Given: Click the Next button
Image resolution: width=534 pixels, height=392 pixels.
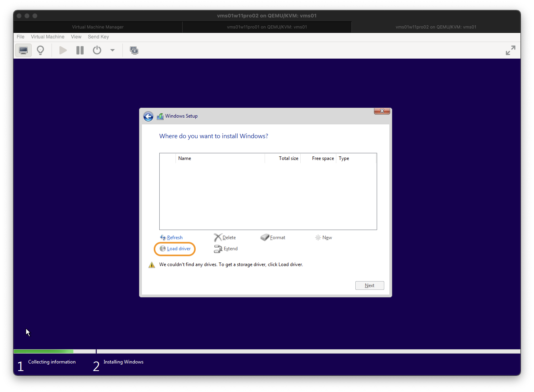Looking at the screenshot, I should pyautogui.click(x=370, y=285).
